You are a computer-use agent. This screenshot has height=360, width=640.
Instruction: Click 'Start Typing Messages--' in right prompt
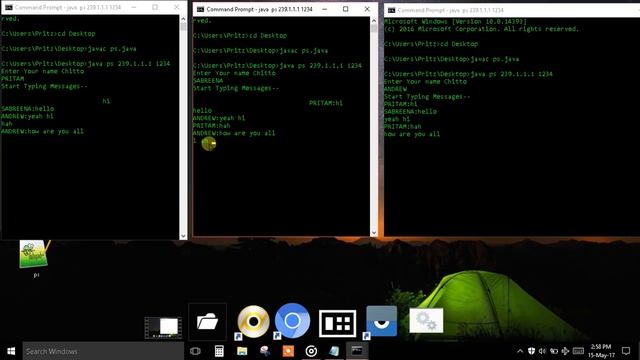427,97
